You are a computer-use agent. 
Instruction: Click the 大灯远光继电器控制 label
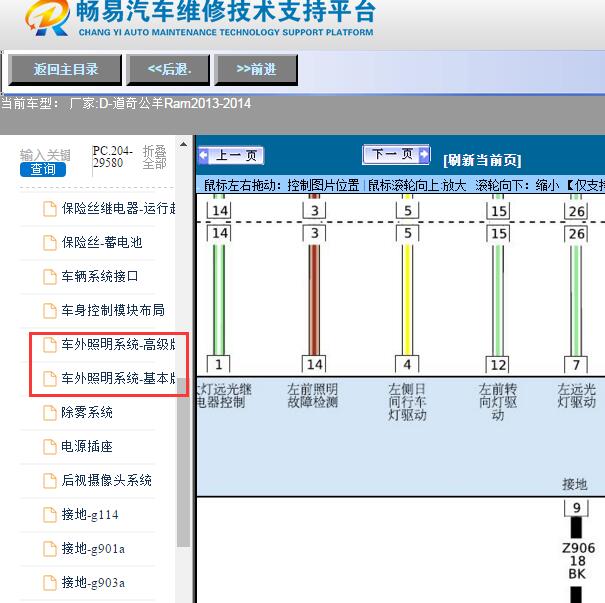224,395
